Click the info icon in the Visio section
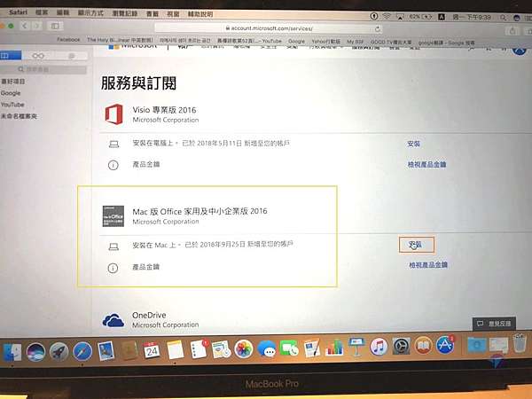This screenshot has height=399, width=532. (113, 165)
